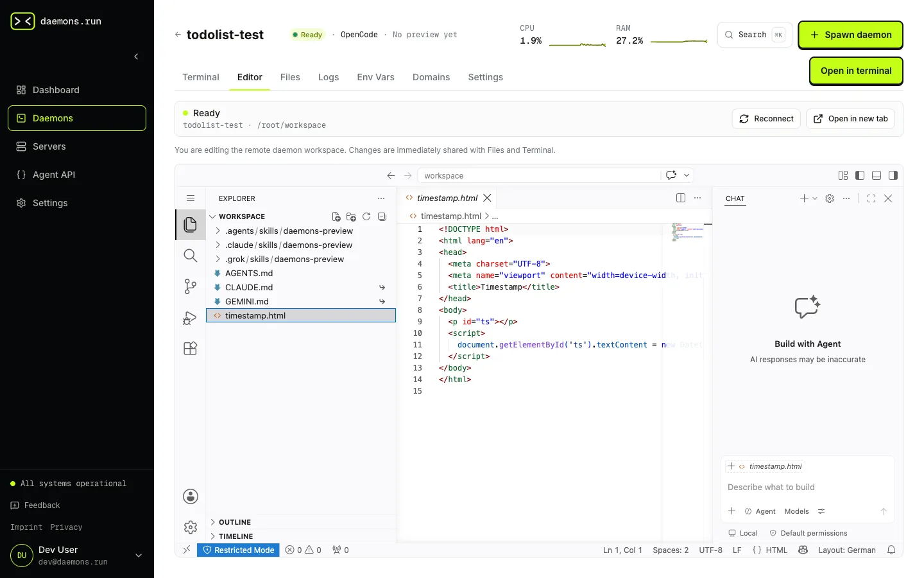Close the chat panel
The height and width of the screenshot is (578, 924).
(x=888, y=198)
